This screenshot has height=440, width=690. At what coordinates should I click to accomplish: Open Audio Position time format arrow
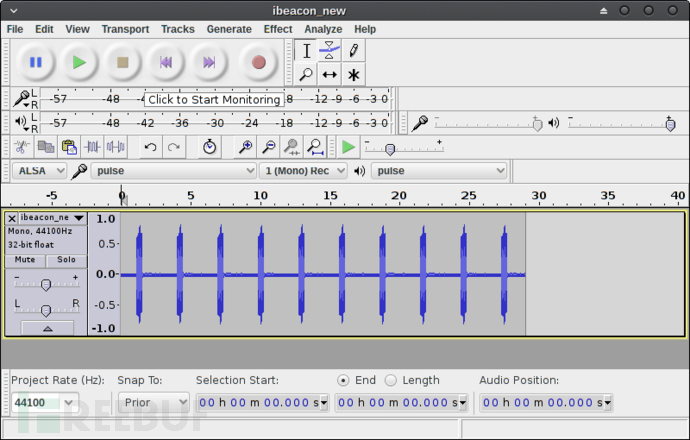pyautogui.click(x=608, y=403)
